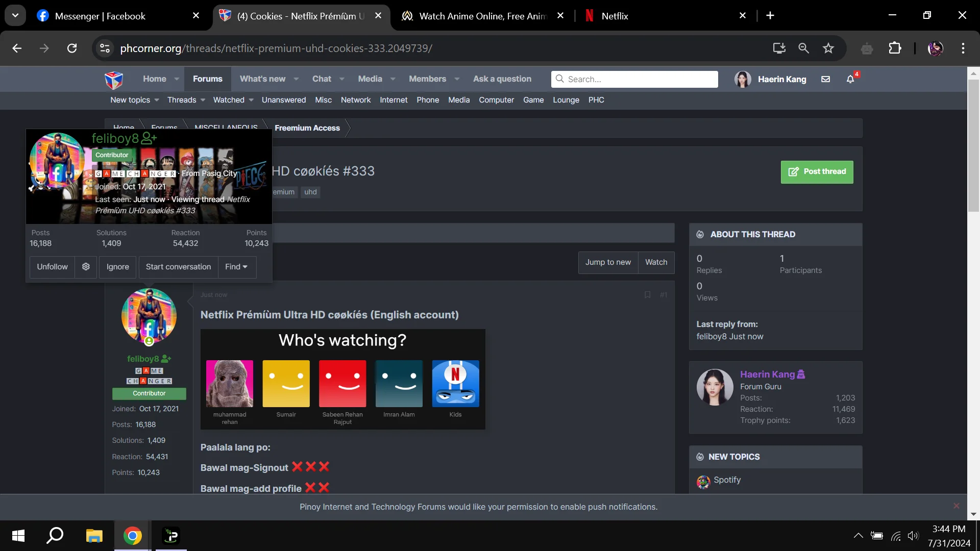Screen dimensions: 980x551
Task: Click the PHCorner site logo
Action: 114,80
